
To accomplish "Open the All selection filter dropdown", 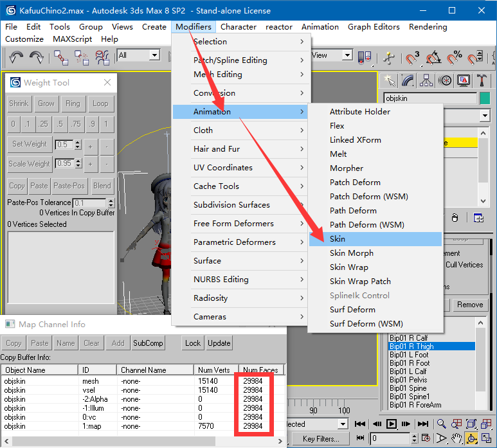I will [x=154, y=55].
